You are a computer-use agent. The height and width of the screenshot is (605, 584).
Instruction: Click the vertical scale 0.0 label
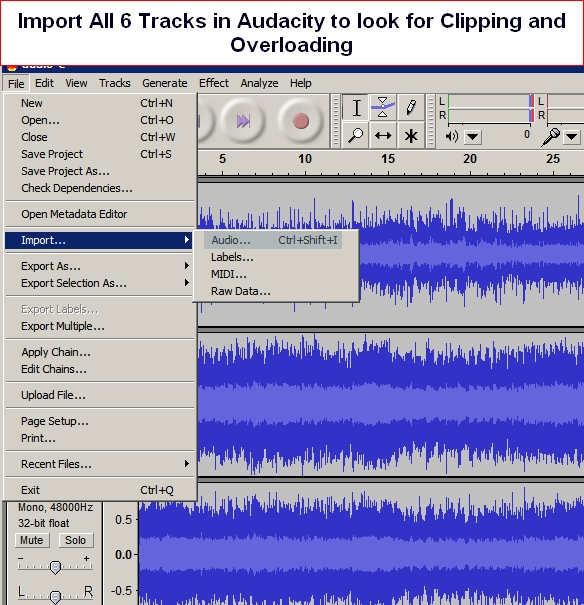click(123, 555)
